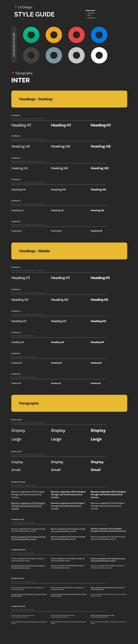Click the vertical COLOR STYLE GUIDE label
This screenshot has width=138, height=644.
pyautogui.click(x=14, y=45)
